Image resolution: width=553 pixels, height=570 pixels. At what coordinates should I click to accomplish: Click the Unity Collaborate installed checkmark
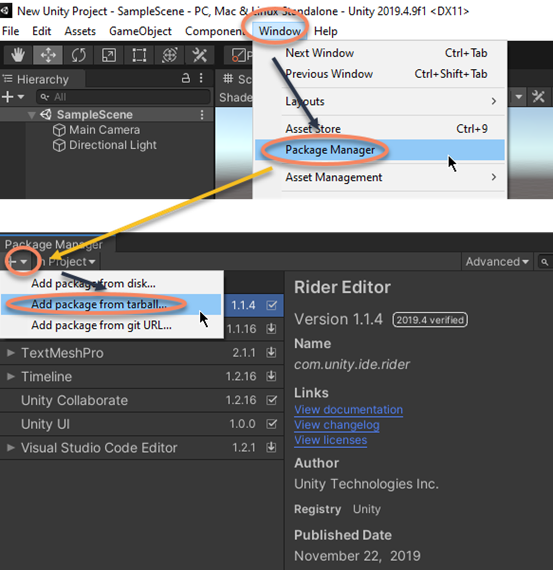pyautogui.click(x=272, y=400)
